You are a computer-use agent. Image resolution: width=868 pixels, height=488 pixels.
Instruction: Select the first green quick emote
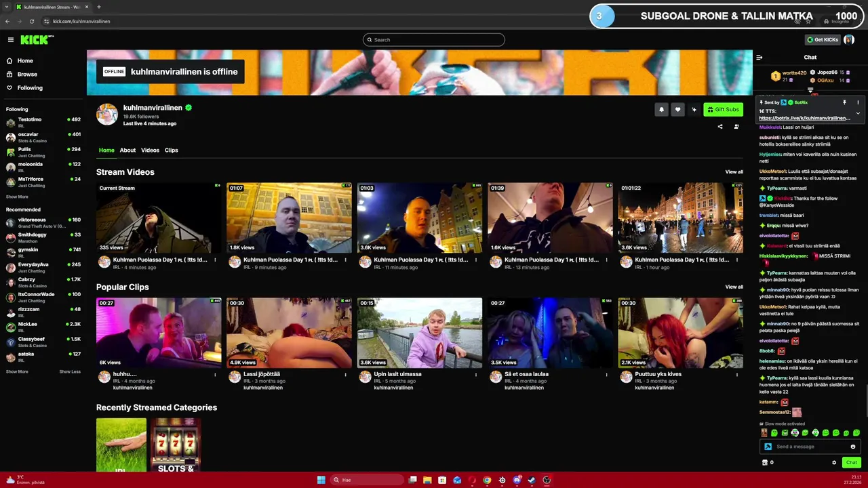pos(774,432)
